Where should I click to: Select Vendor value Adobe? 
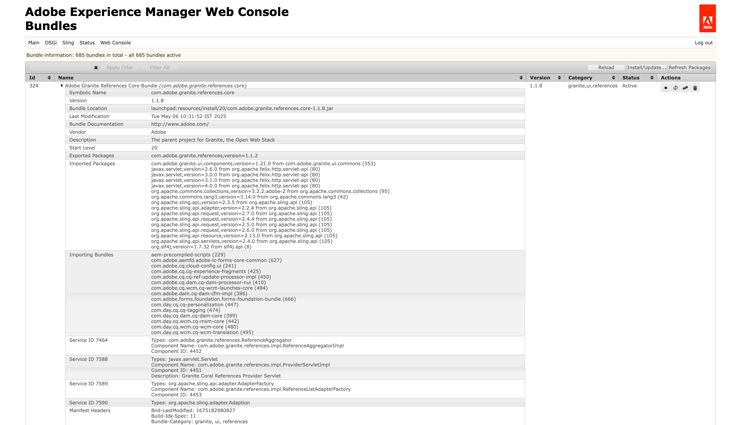pyautogui.click(x=158, y=132)
